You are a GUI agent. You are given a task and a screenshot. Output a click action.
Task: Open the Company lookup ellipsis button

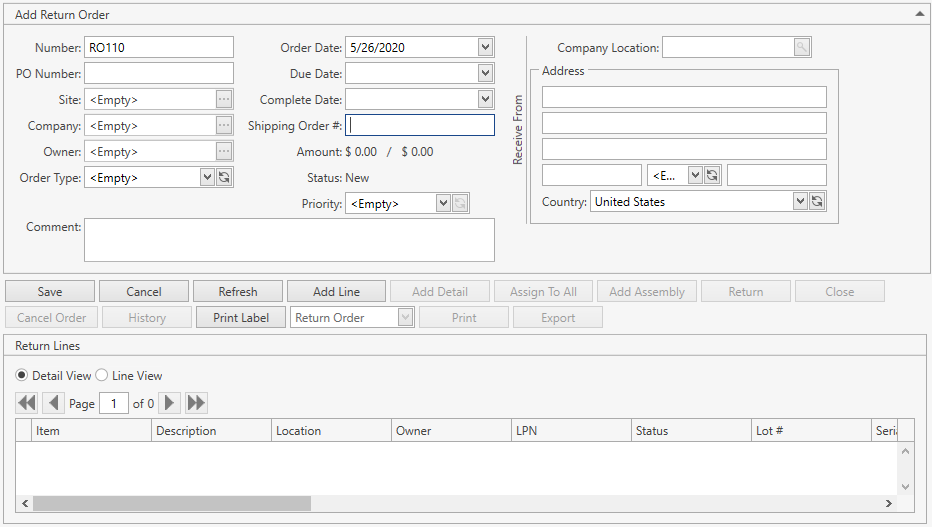[x=224, y=125]
